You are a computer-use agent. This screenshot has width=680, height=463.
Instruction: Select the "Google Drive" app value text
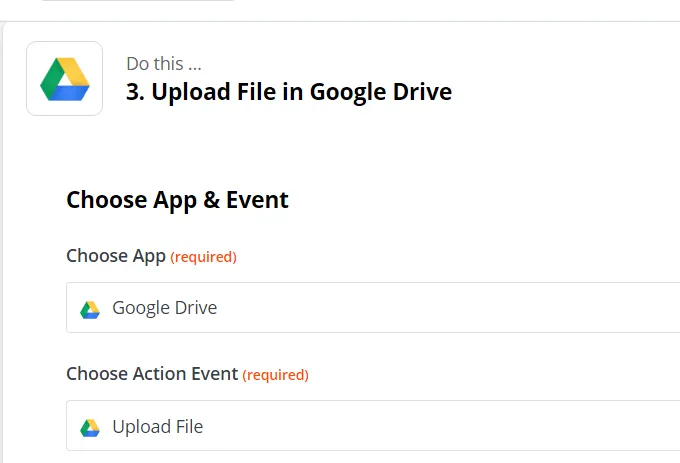click(x=164, y=308)
